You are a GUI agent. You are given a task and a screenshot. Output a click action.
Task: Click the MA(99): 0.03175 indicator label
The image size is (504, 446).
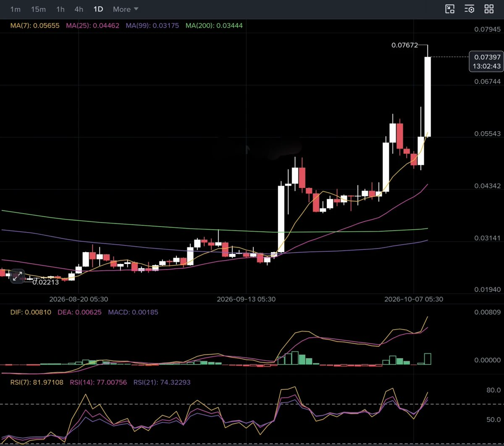(x=152, y=26)
